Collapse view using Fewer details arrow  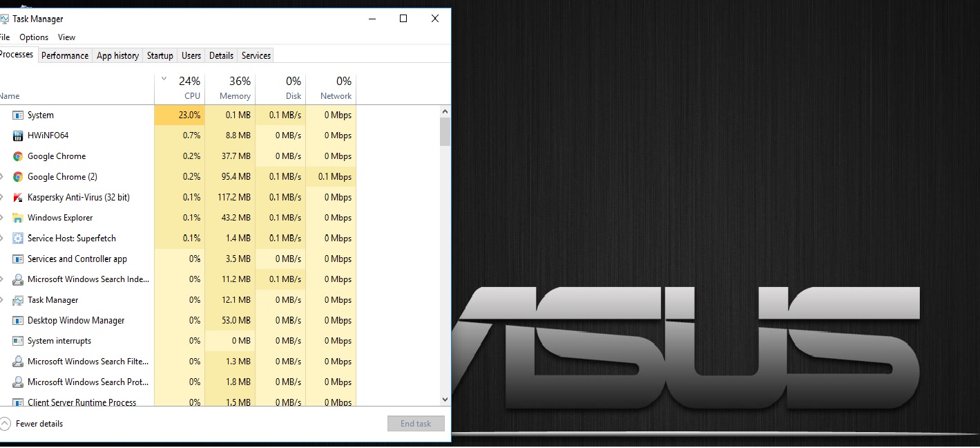point(6,424)
